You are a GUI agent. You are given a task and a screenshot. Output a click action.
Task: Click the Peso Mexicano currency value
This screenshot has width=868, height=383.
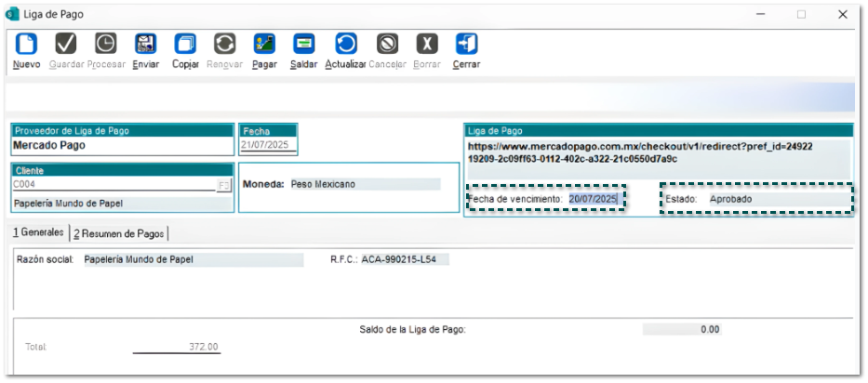[x=365, y=184]
